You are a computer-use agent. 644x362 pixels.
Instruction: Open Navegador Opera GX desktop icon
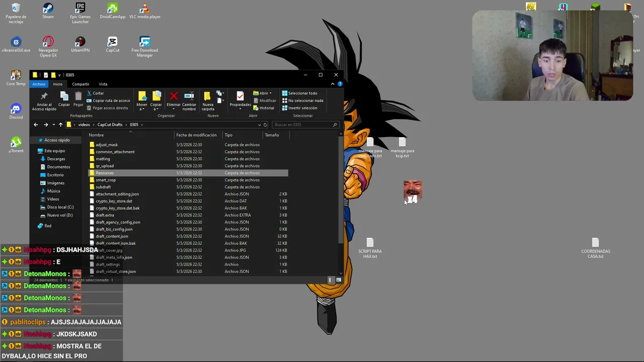(48, 47)
